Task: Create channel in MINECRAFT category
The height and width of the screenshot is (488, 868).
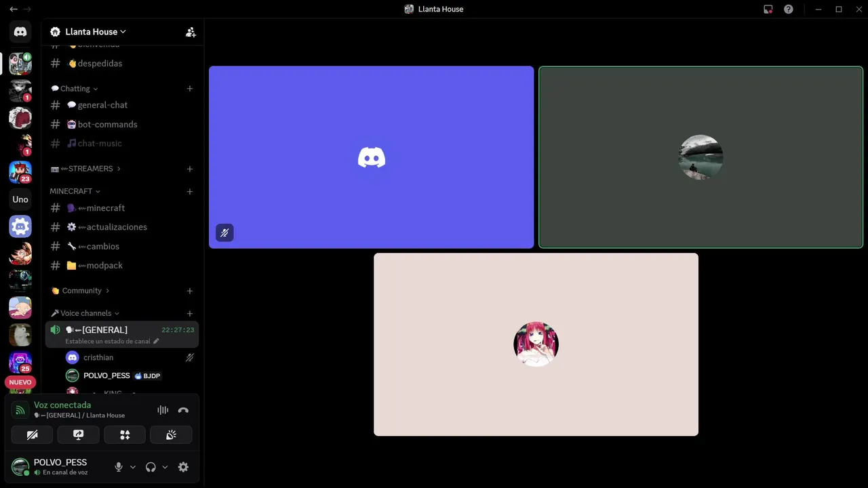Action: (190, 191)
